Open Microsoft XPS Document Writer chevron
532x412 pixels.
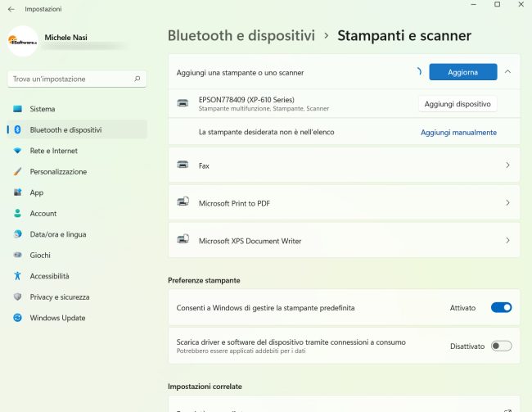[x=507, y=240]
